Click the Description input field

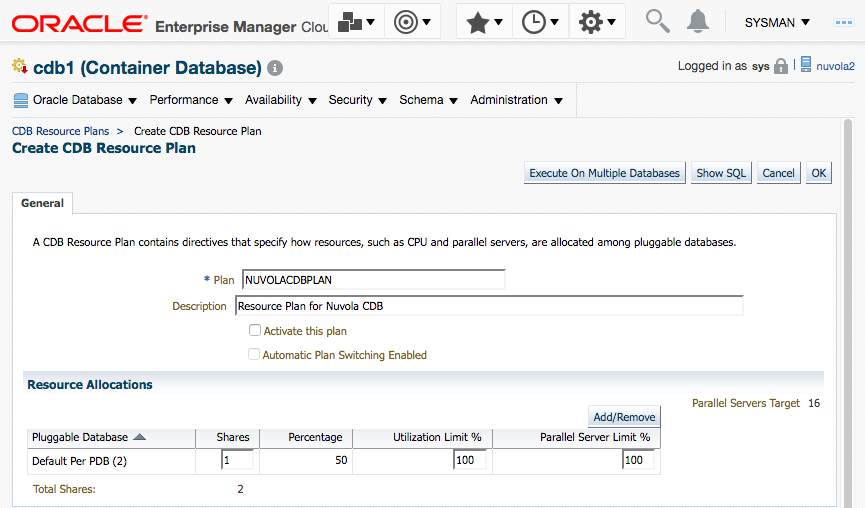tap(489, 306)
